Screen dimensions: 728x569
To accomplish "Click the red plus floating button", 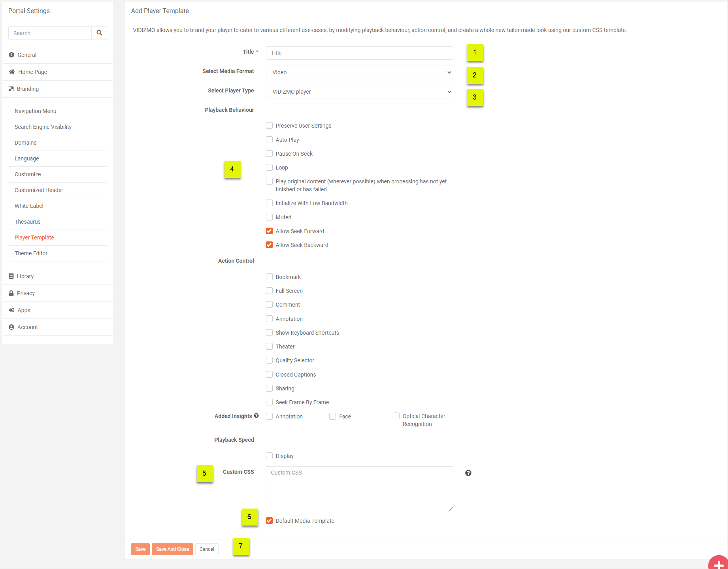I will [x=718, y=564].
